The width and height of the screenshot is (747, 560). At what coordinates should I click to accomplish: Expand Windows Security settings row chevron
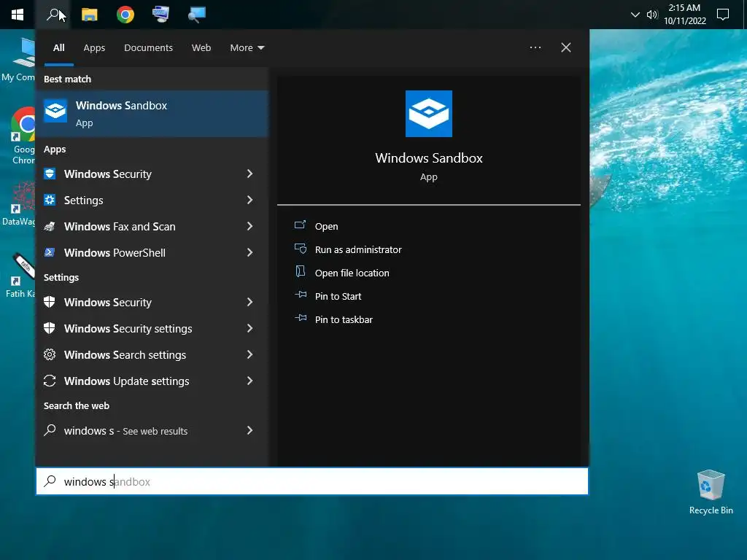(x=249, y=328)
